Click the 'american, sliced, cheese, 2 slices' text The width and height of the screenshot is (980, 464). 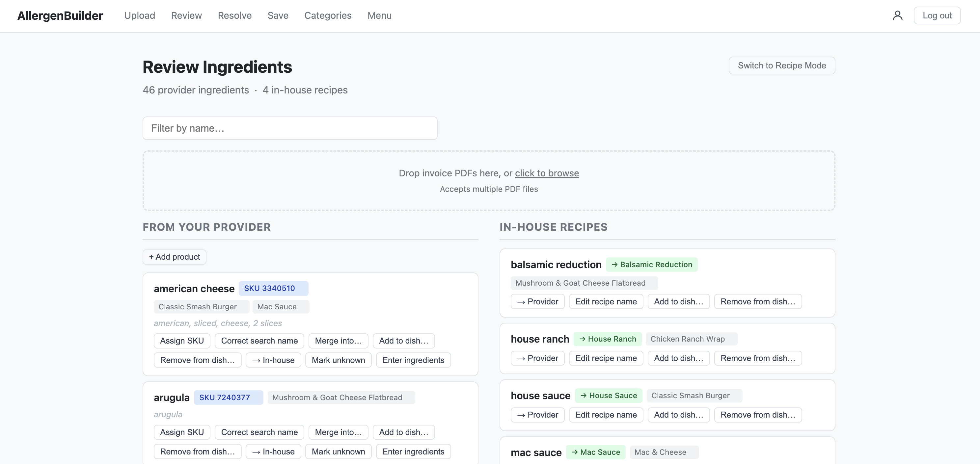coord(218,323)
